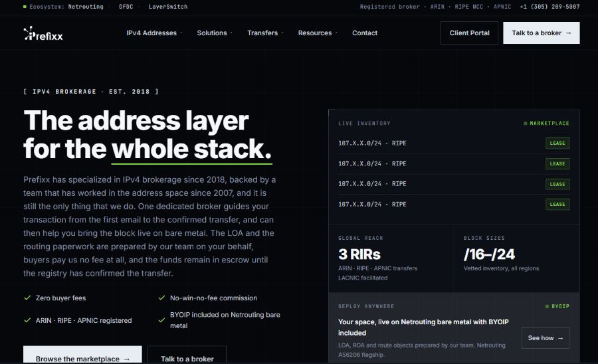Click the 'whole stack.' underlined headline text
Screen dimensions: 598x364
[191, 149]
